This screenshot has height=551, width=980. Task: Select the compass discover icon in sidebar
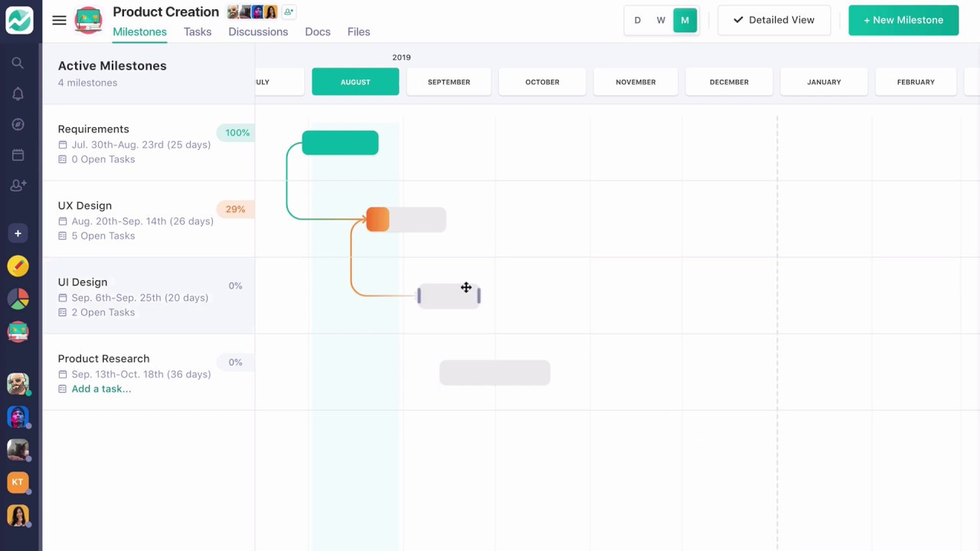[x=18, y=124]
